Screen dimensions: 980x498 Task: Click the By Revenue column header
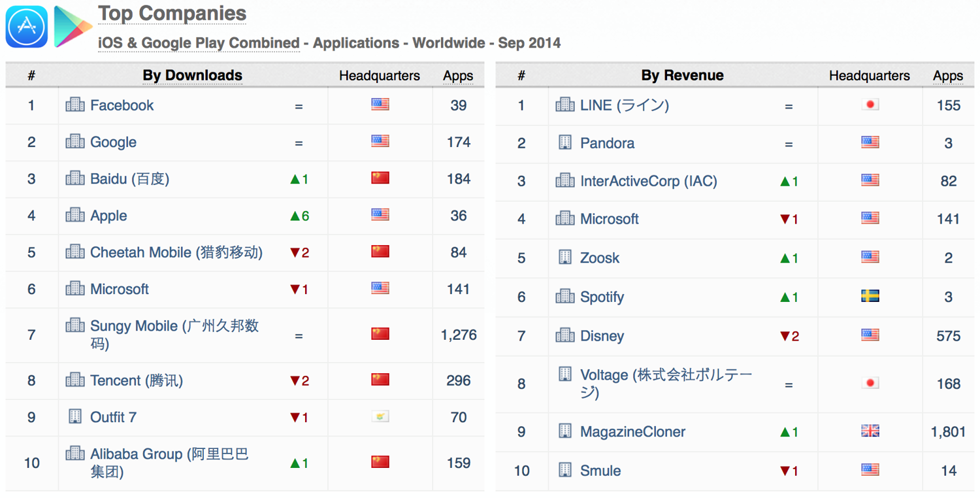pyautogui.click(x=682, y=75)
